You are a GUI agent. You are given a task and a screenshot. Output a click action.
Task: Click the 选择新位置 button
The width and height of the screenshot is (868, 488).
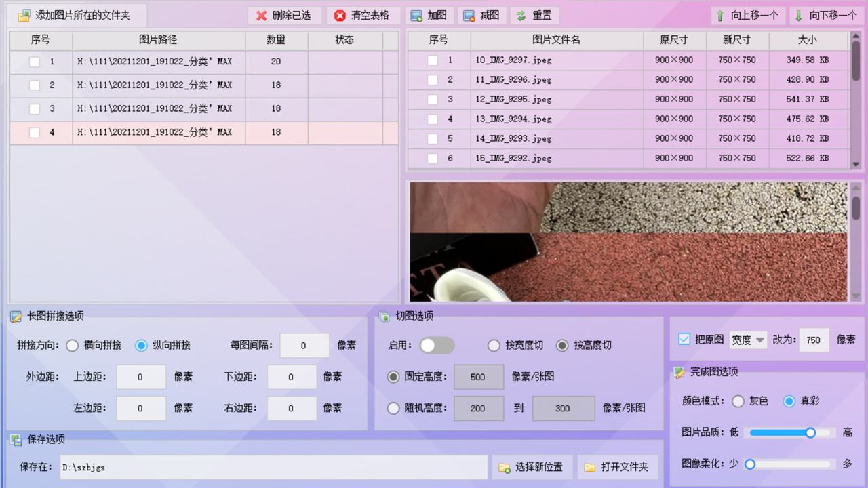click(532, 467)
